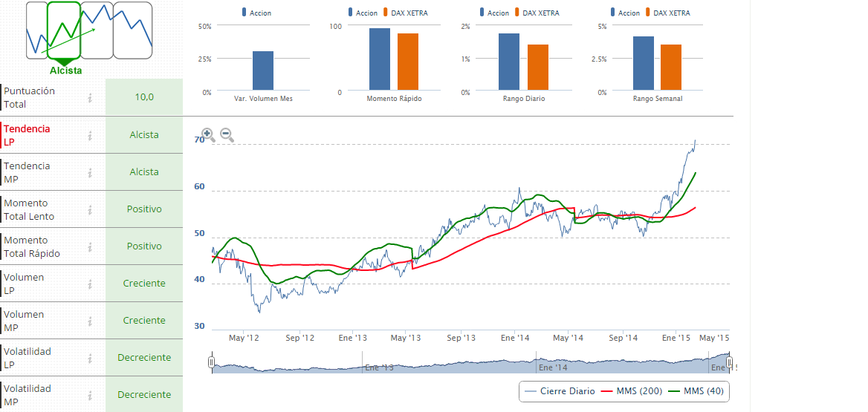
Task: Zoom in on the price chart
Action: click(x=208, y=134)
